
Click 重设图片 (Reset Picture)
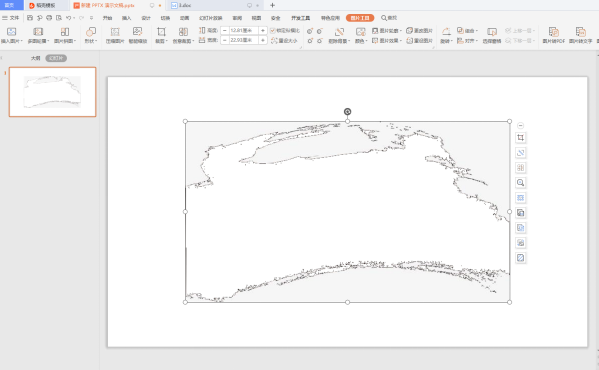(x=419, y=40)
